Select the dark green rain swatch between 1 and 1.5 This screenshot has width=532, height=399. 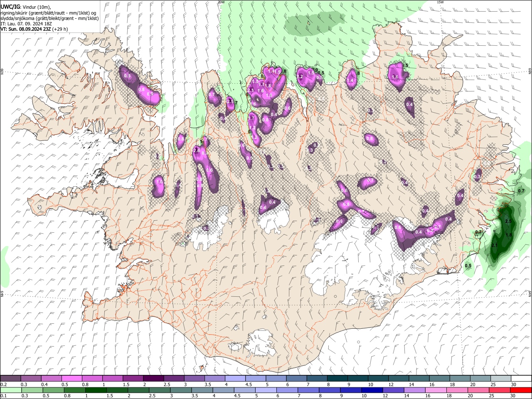click(x=96, y=390)
